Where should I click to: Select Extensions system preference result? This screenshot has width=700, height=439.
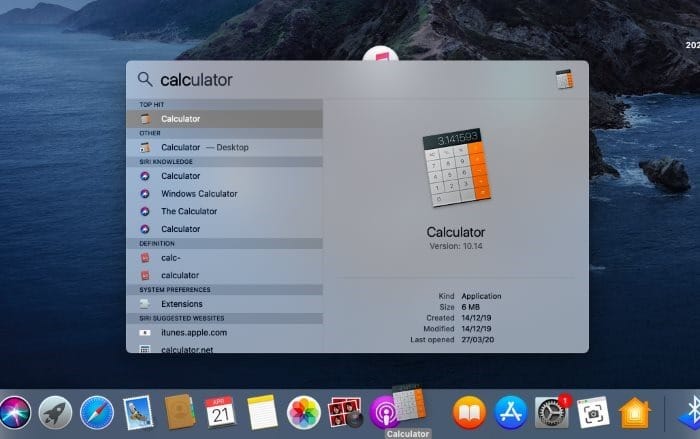(x=224, y=304)
